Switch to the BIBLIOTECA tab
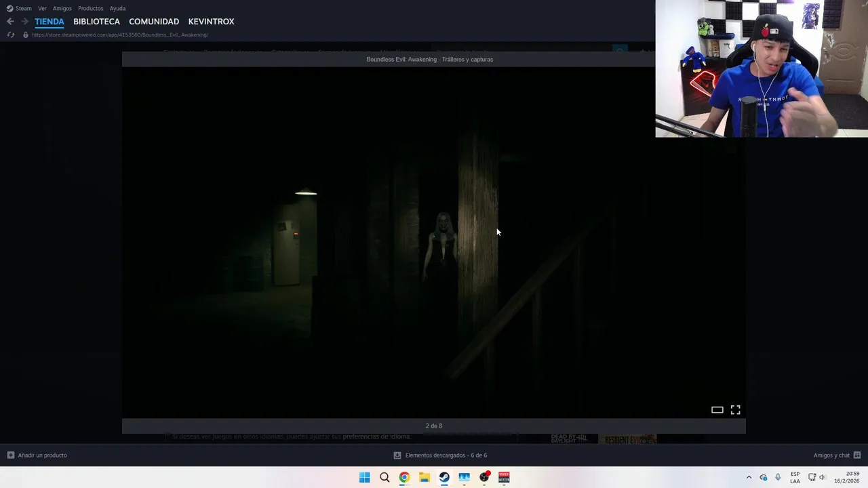The height and width of the screenshot is (488, 868). (x=96, y=22)
